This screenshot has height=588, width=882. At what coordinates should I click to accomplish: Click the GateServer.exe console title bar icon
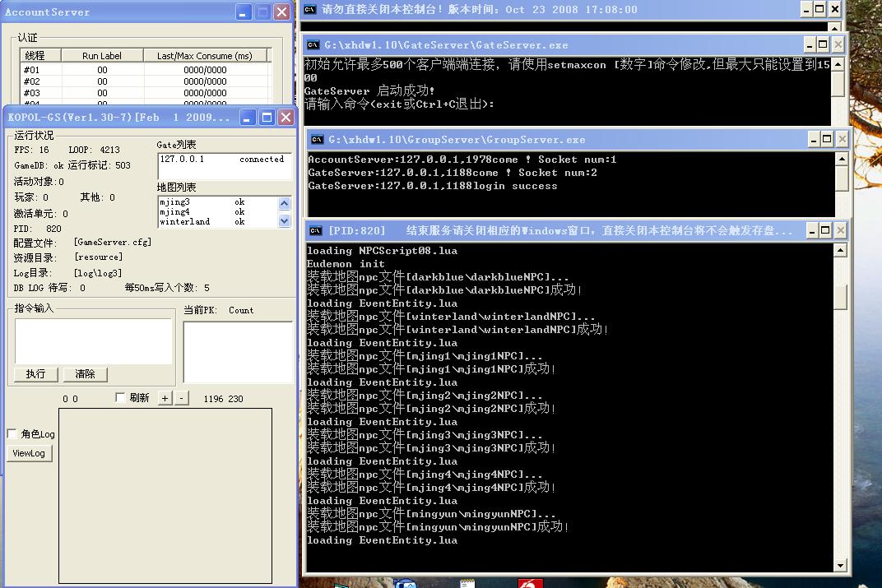tap(313, 45)
